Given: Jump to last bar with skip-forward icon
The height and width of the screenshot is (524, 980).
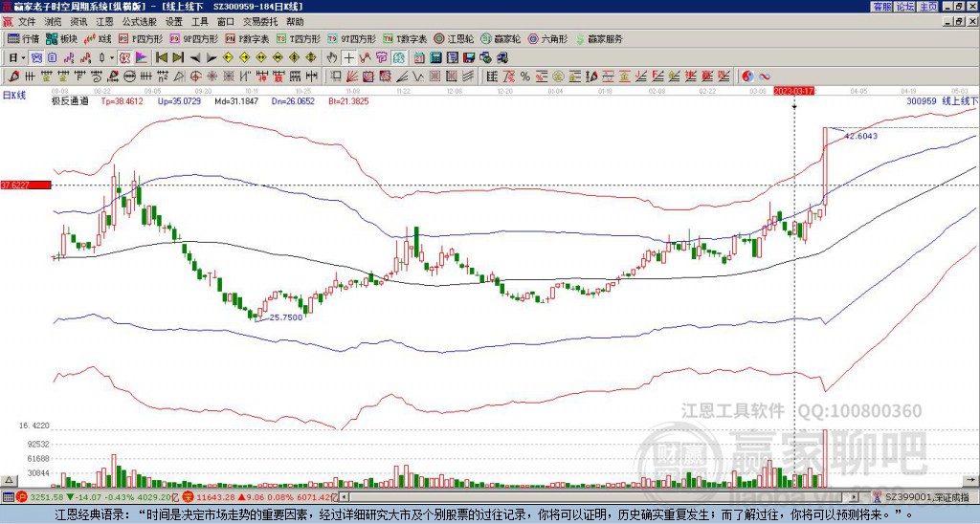Looking at the screenshot, I should (x=178, y=58).
